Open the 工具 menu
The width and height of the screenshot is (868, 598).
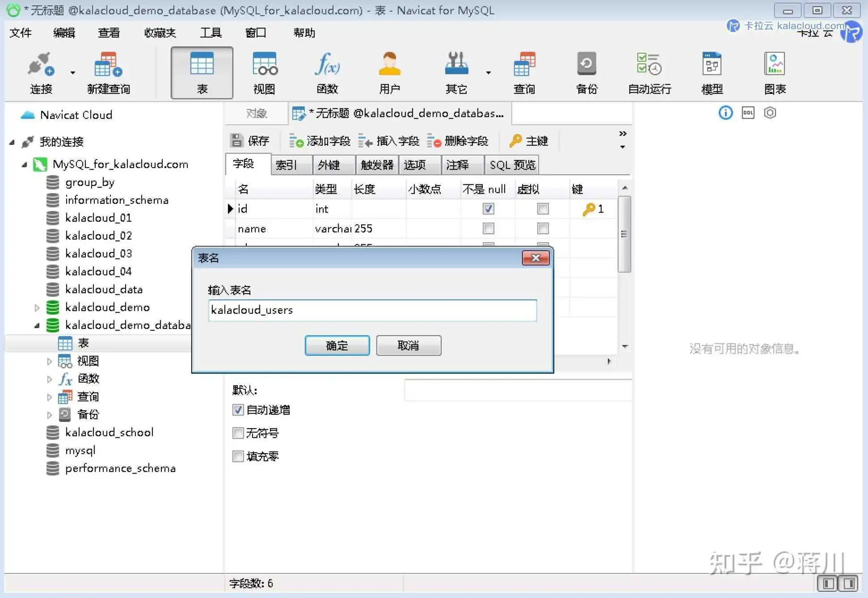[x=211, y=33]
